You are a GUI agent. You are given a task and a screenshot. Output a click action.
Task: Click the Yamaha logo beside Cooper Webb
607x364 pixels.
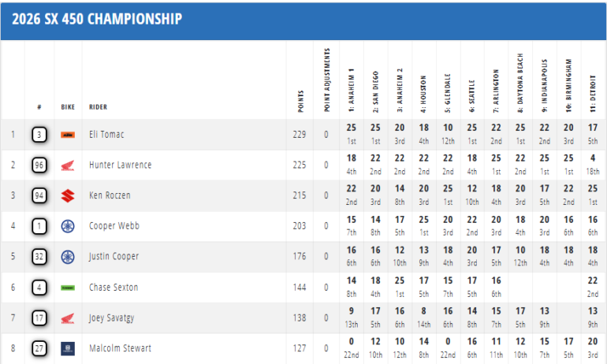67,226
